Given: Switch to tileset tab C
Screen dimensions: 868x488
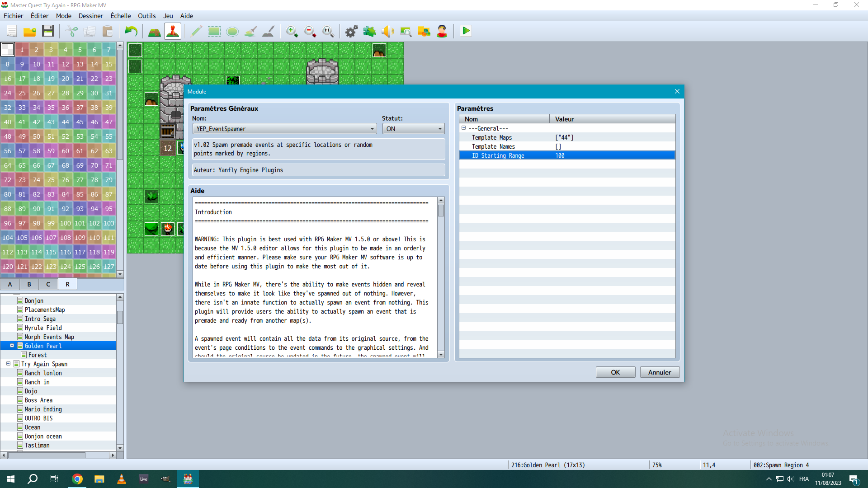Looking at the screenshot, I should [x=48, y=284].
